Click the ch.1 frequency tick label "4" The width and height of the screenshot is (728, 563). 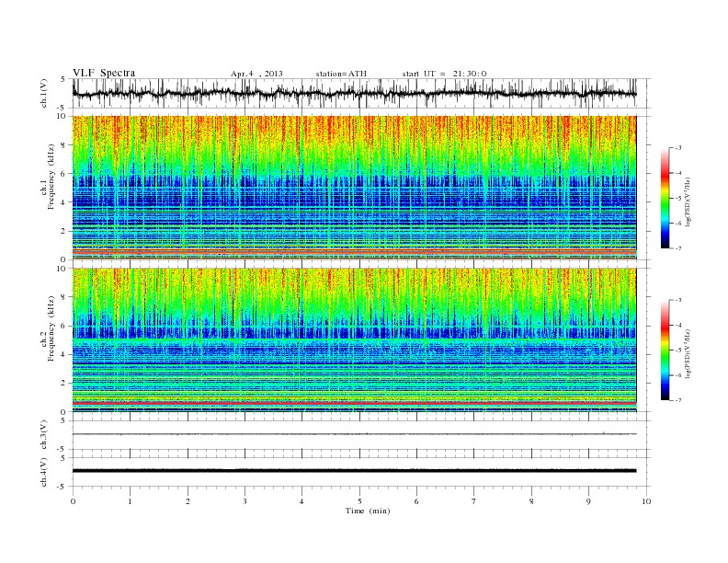63,202
